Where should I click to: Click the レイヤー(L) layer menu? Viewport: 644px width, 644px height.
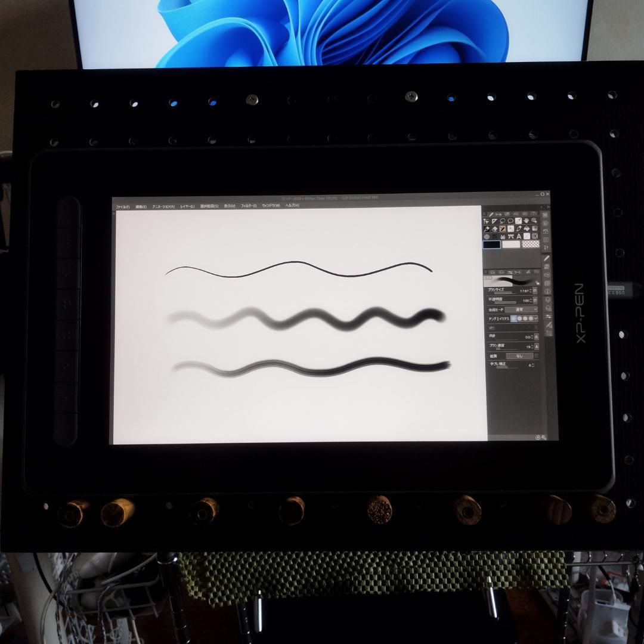(x=187, y=206)
